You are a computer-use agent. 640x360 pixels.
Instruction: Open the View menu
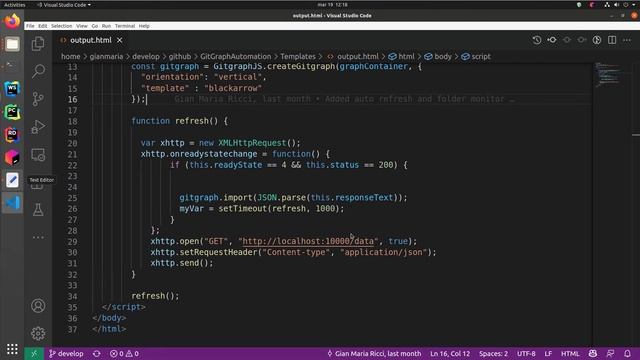82,26
